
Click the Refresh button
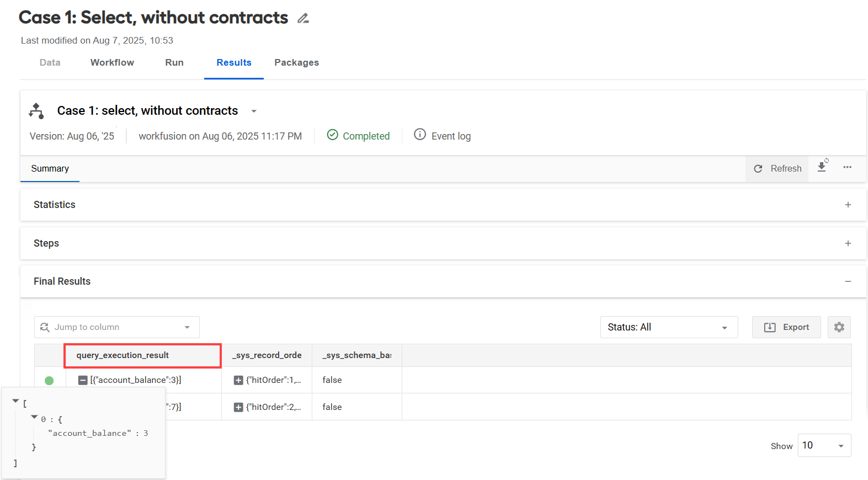[777, 168]
